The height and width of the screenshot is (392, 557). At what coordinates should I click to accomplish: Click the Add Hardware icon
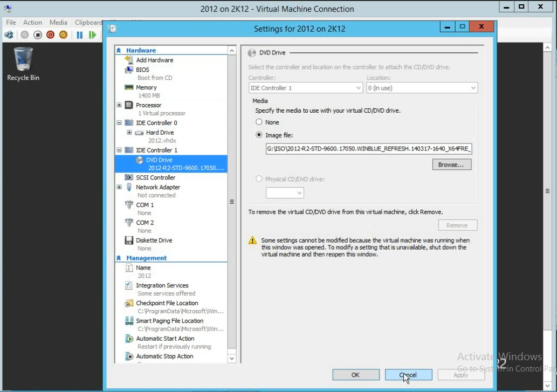[x=129, y=60]
